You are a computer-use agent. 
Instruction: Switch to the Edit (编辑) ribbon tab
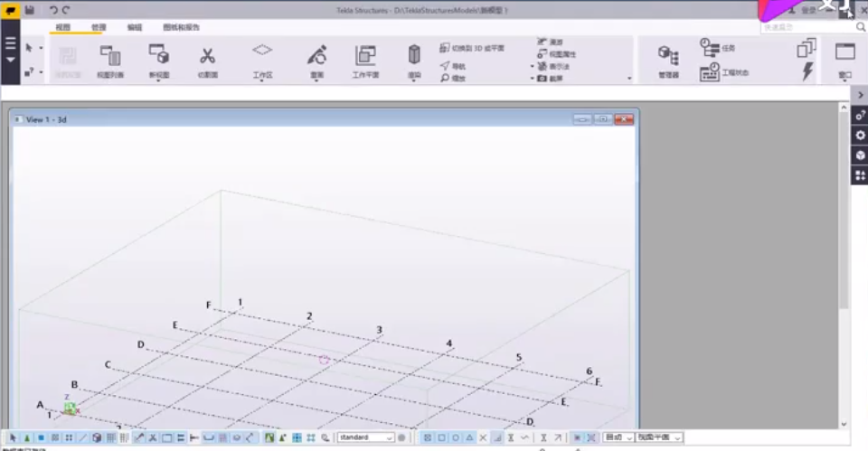(x=135, y=27)
